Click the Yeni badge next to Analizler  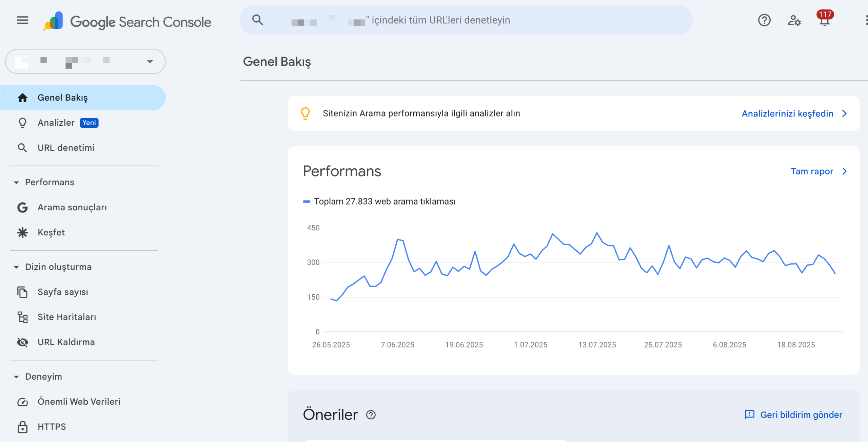pos(89,123)
